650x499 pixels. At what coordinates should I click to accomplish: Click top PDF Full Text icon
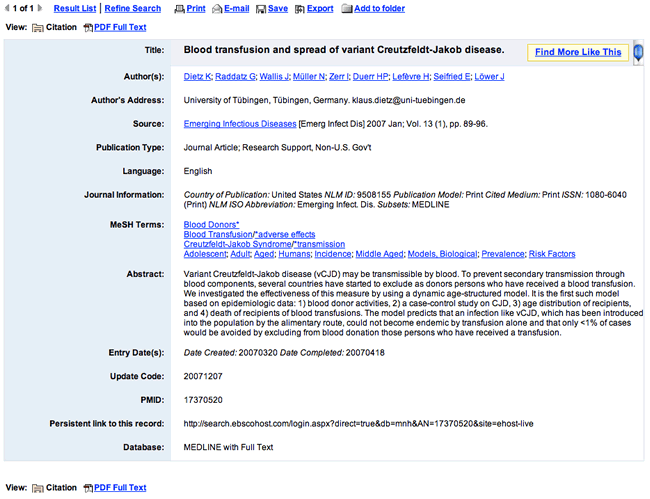click(x=88, y=28)
